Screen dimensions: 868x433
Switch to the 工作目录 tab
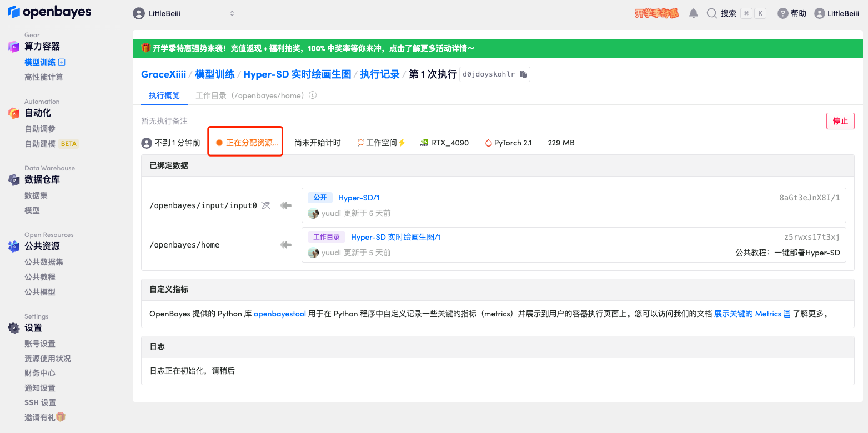[x=250, y=95]
